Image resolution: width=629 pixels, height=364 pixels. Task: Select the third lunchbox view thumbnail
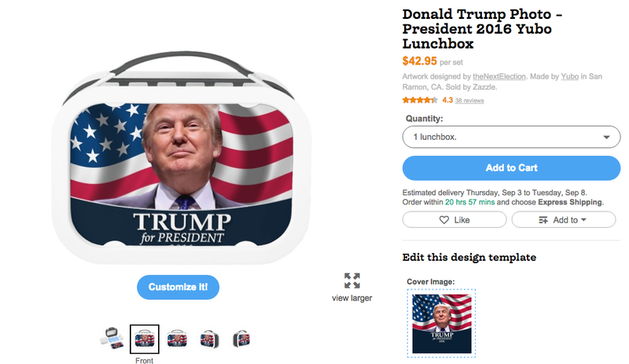177,339
